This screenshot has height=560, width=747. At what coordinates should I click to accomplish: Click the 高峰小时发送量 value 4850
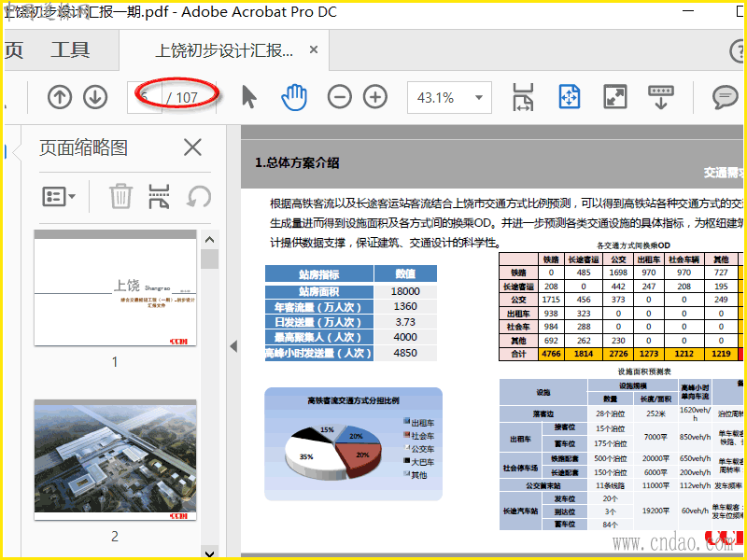(405, 353)
